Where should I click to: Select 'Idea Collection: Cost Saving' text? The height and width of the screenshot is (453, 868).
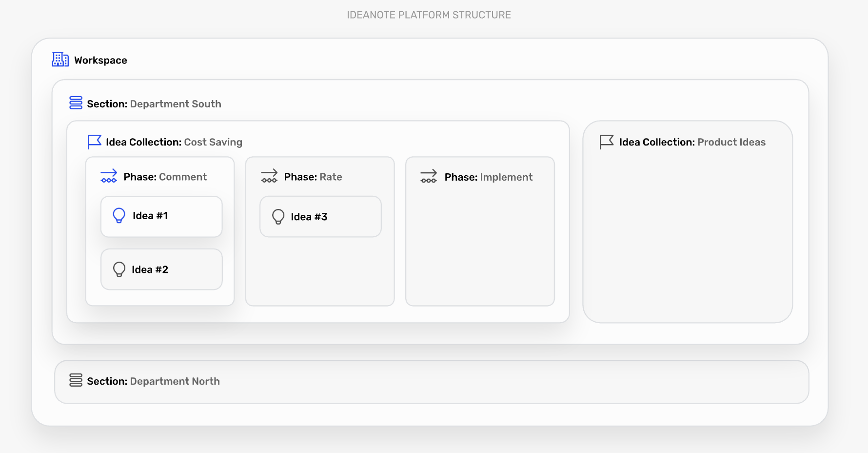tap(174, 142)
